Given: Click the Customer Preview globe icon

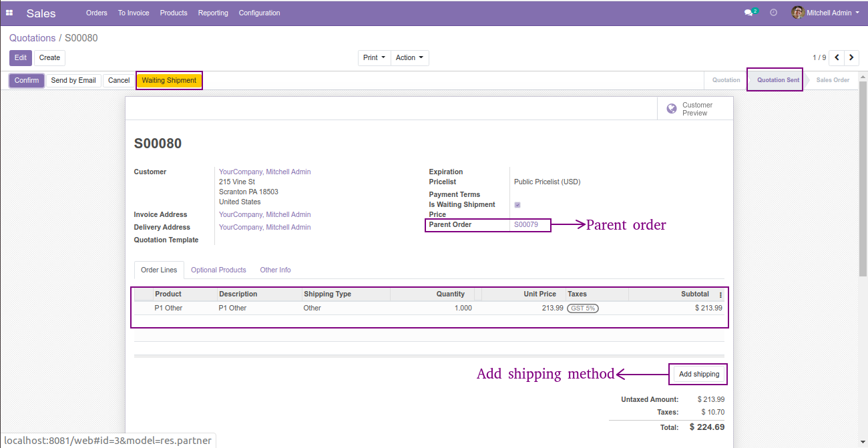Looking at the screenshot, I should (x=672, y=109).
